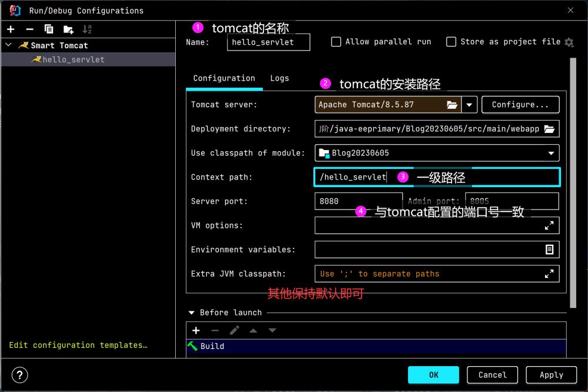Remove the selected configuration
This screenshot has width=588, height=392.
pos(29,29)
